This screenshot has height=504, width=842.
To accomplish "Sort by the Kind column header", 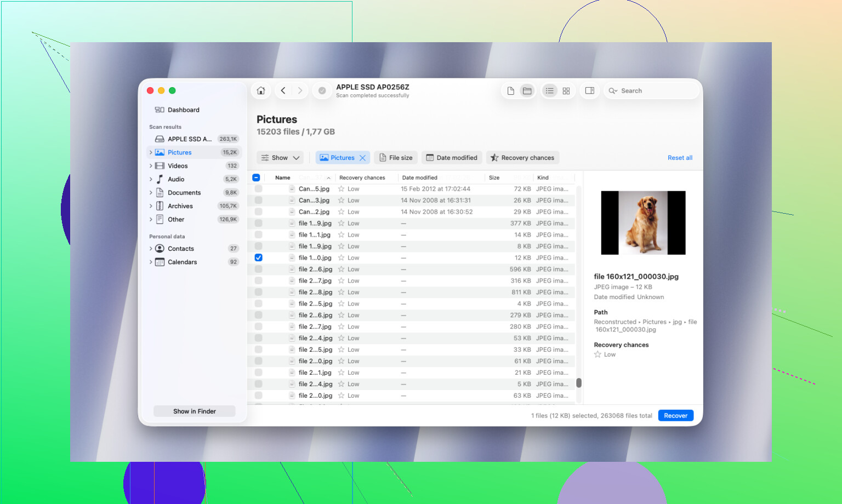I will tap(543, 177).
